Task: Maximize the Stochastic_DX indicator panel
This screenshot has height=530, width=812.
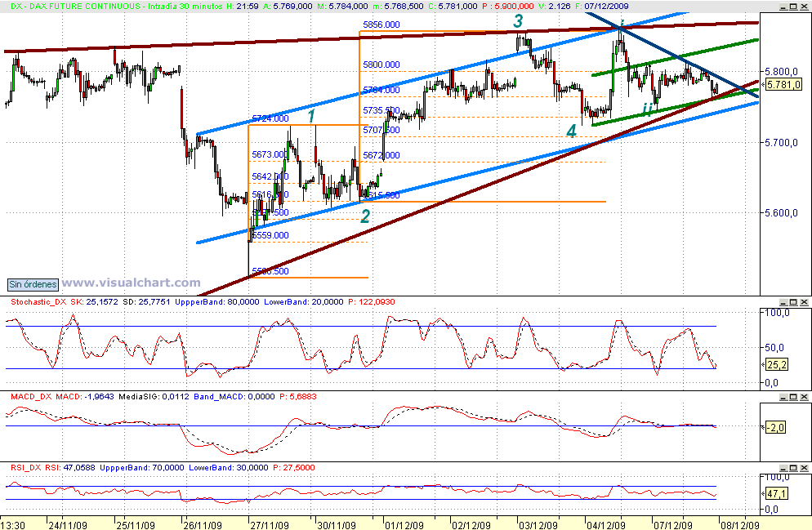Action: [793, 302]
